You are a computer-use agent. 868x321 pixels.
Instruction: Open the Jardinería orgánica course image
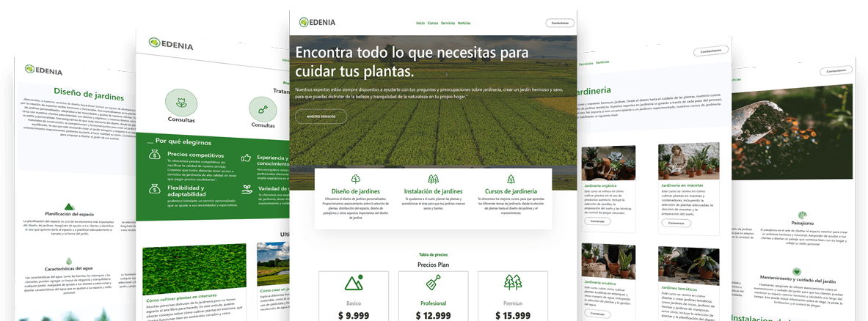click(608, 163)
